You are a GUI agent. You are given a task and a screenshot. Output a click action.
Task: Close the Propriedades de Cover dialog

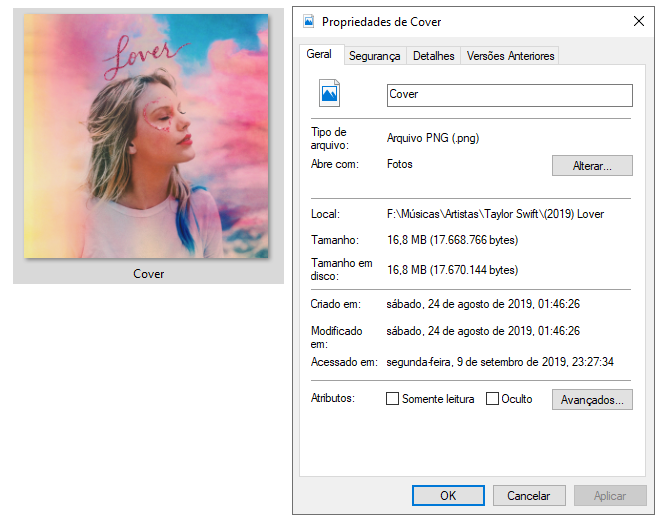(638, 21)
